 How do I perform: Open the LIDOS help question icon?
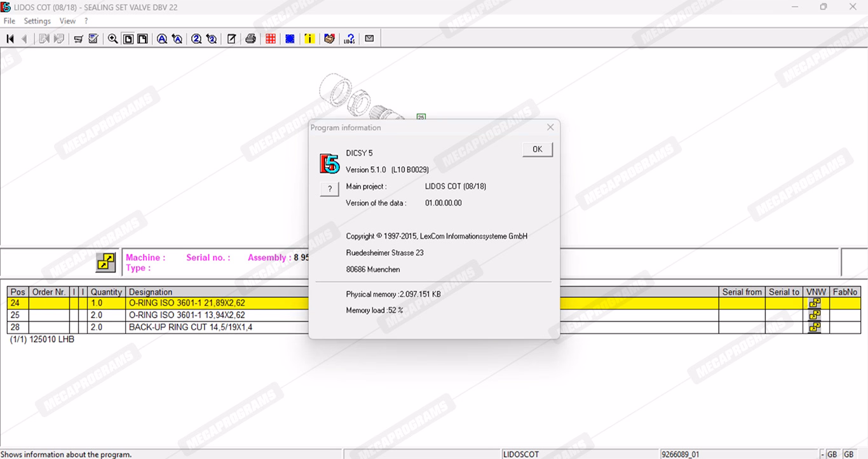point(349,39)
